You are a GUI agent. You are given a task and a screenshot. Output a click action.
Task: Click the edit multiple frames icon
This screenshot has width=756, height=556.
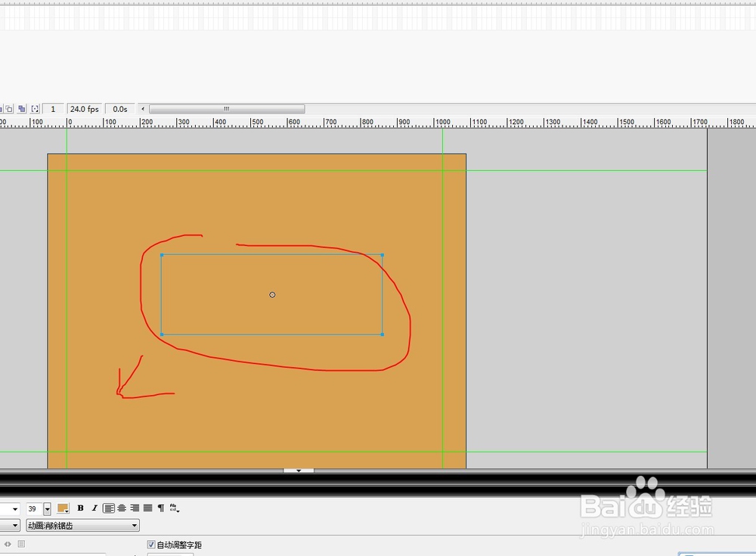coord(22,109)
